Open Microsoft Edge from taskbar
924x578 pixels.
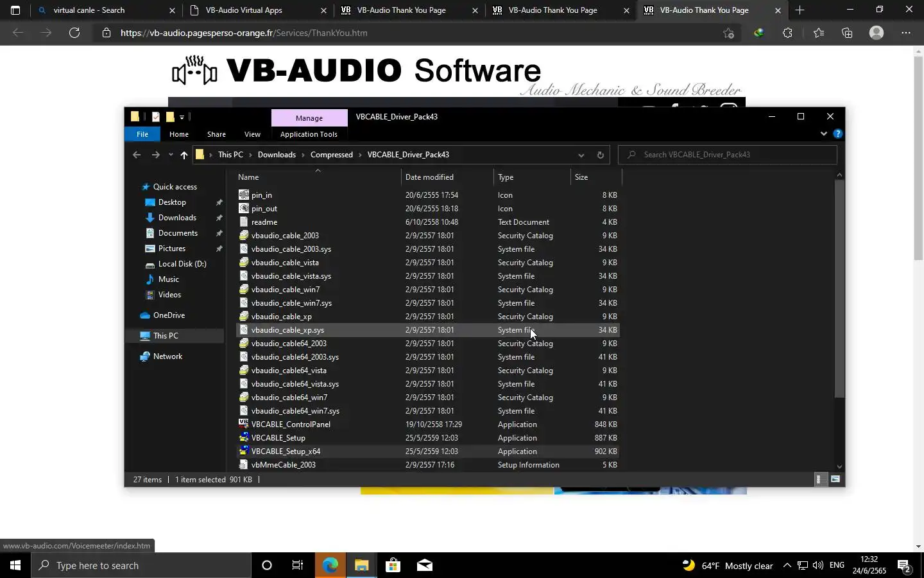pos(330,565)
